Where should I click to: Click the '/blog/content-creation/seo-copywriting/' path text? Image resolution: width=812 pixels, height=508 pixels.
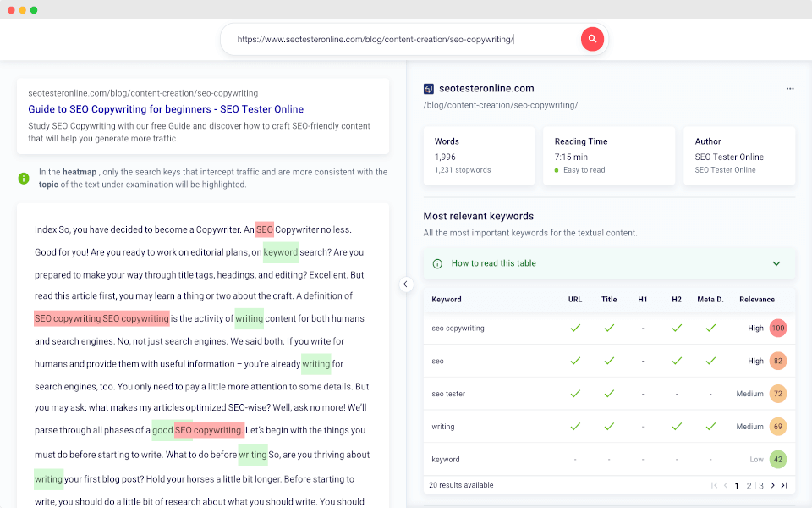501,105
